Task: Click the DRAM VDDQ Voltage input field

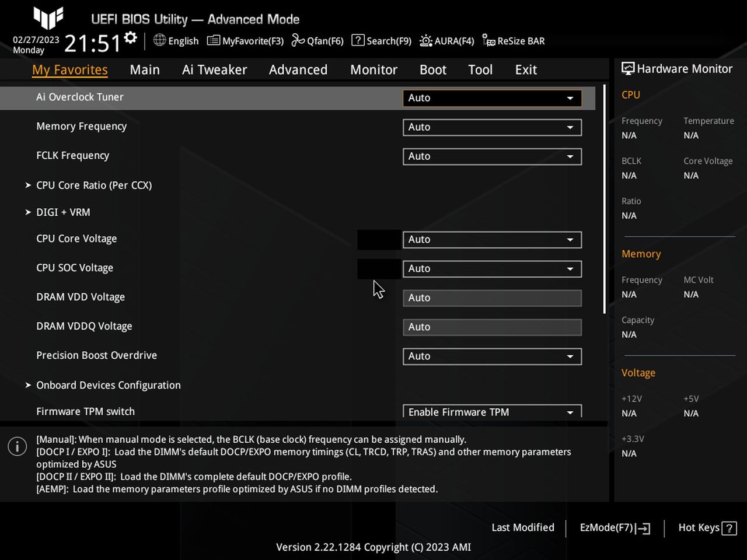Action: pos(492,327)
